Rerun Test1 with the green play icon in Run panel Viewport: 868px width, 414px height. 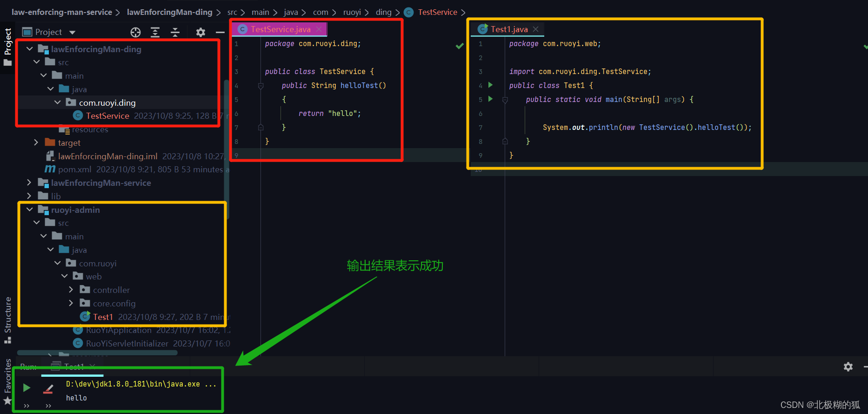(27, 387)
